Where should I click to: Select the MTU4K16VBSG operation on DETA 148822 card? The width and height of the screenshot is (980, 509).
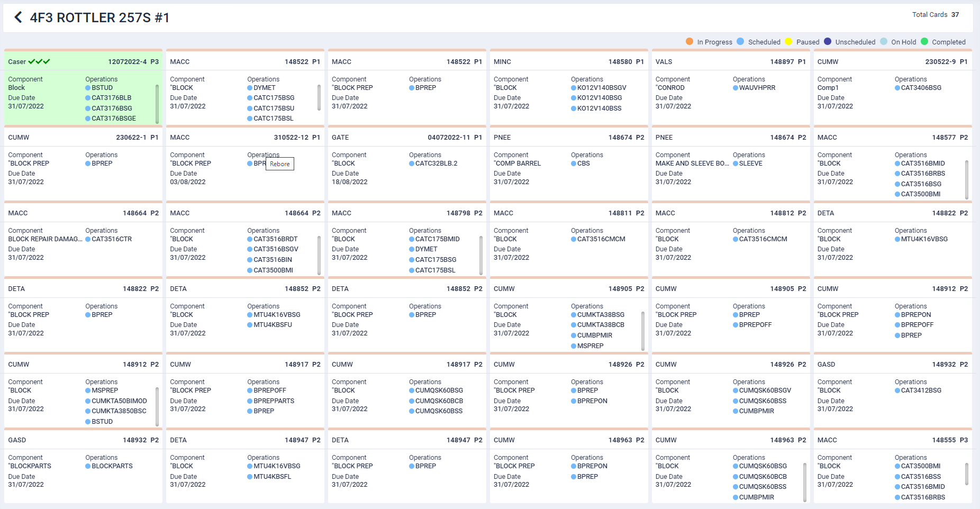tap(924, 239)
